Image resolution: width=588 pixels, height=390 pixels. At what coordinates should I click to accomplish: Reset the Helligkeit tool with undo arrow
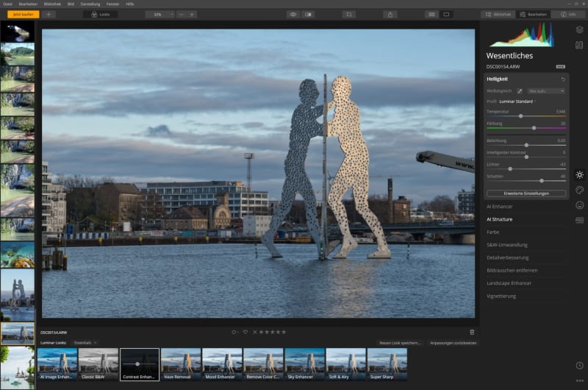pos(563,79)
